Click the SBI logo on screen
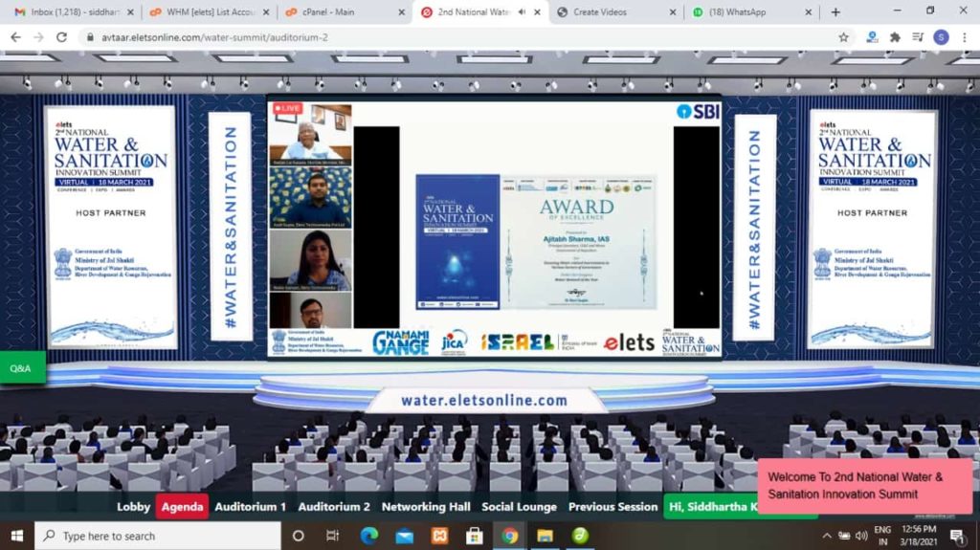The height and width of the screenshot is (550, 980). [x=698, y=111]
